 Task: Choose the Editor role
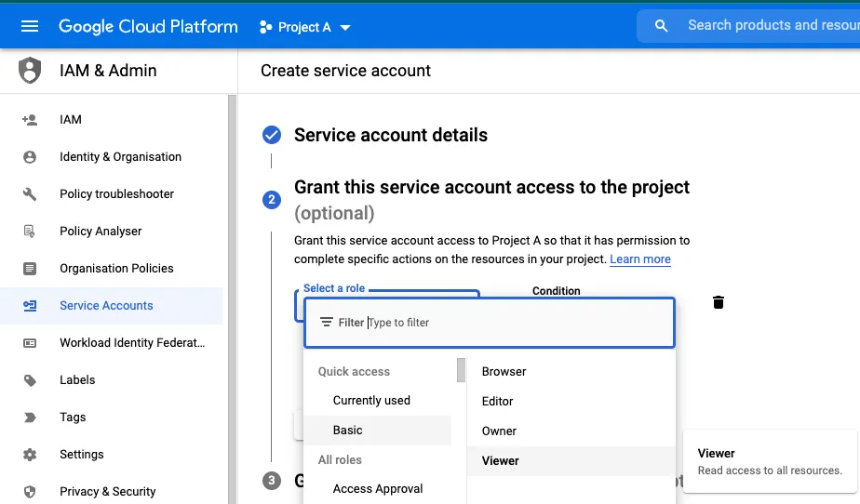(x=571, y=401)
